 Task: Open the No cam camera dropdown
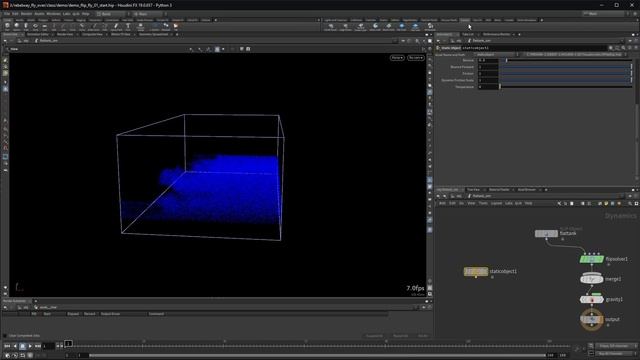(x=416, y=58)
